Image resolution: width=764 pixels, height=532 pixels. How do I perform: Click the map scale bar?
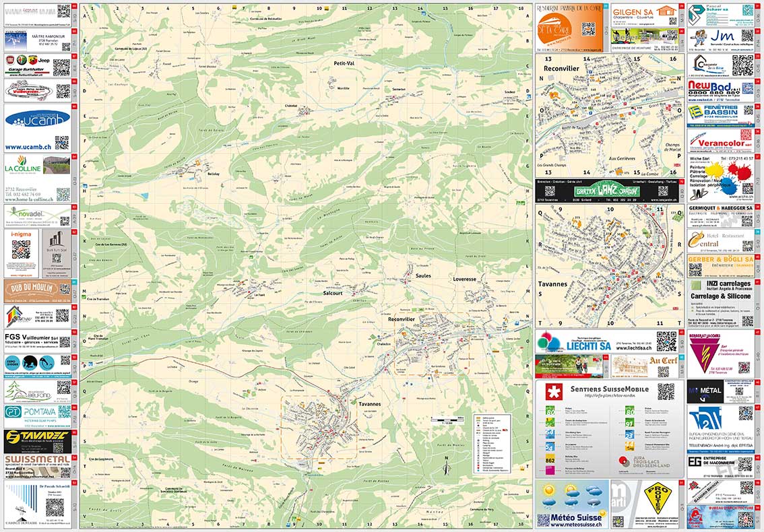(x=447, y=420)
